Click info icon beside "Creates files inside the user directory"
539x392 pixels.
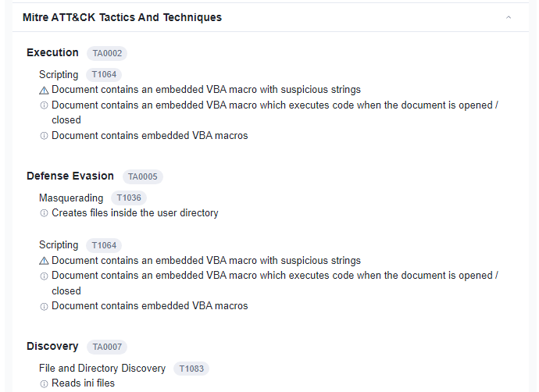tap(44, 213)
